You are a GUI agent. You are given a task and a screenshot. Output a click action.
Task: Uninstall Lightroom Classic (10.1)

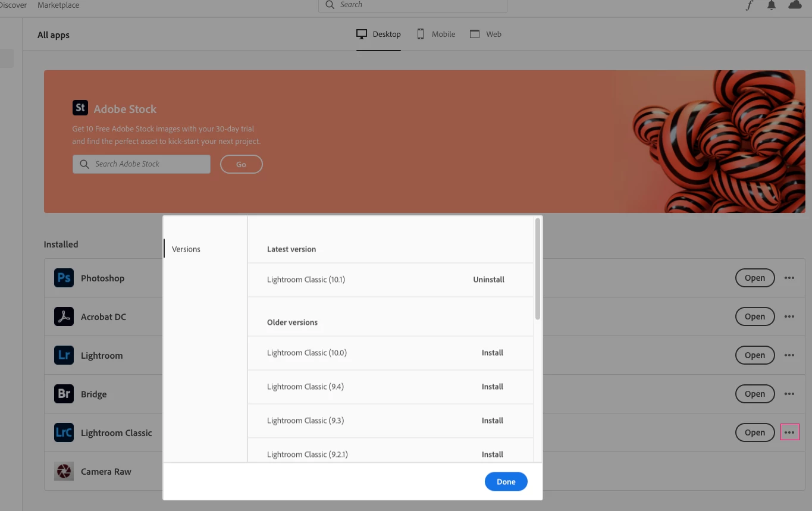[489, 280]
